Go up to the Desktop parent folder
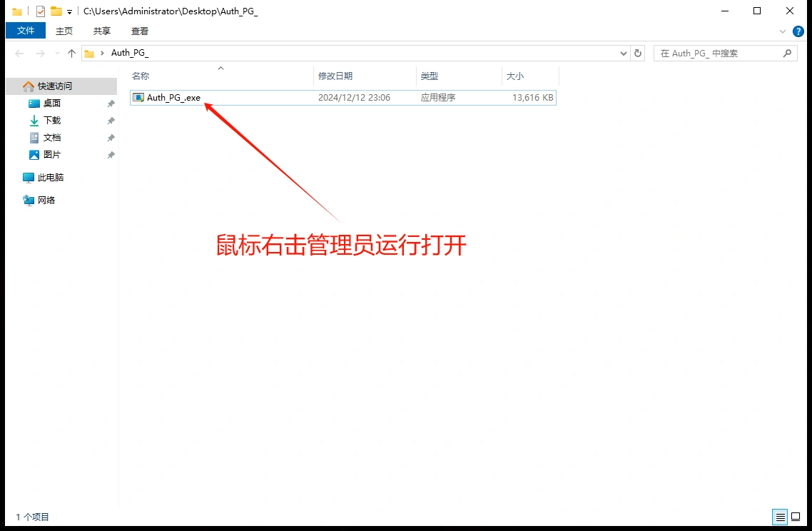Screen dimensions: 812x531 pyautogui.click(x=71, y=53)
